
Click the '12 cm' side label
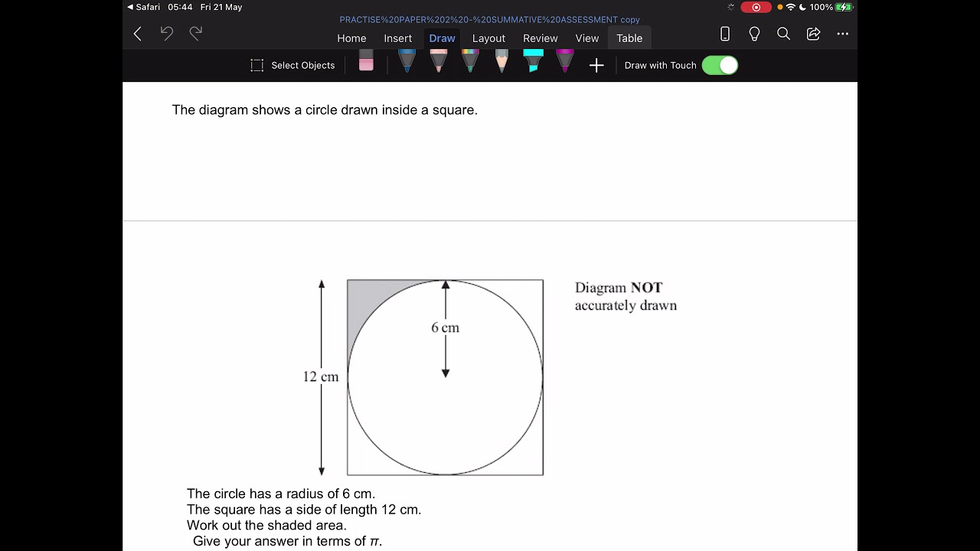tap(320, 377)
